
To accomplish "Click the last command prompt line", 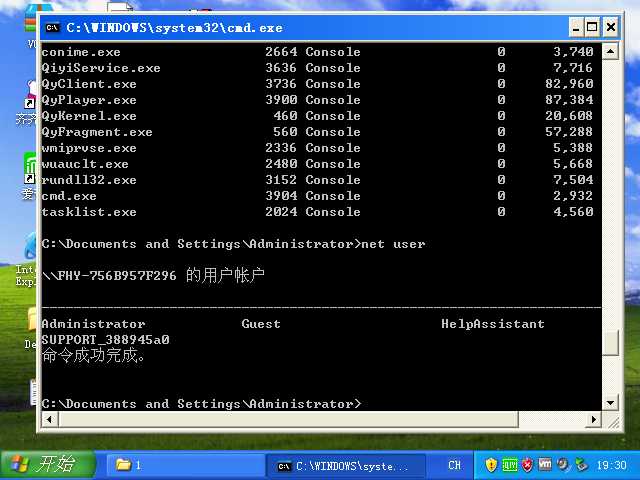I will click(x=201, y=404).
